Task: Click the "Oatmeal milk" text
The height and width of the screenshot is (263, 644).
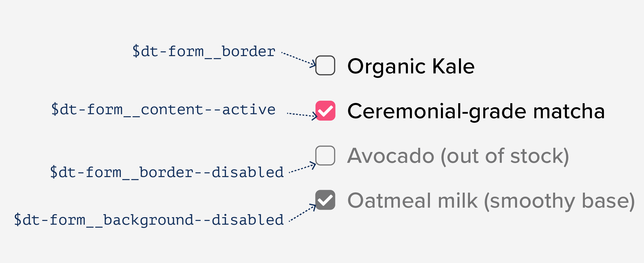Action: click(413, 201)
